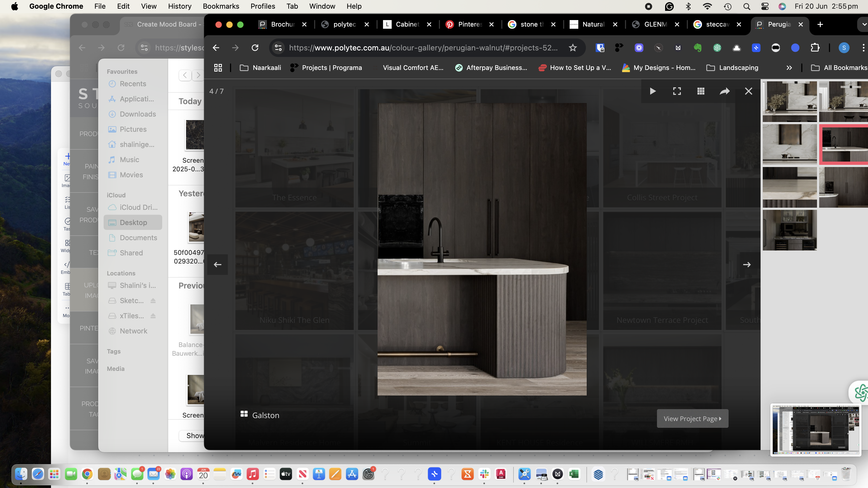Viewport: 868px width, 488px height.
Task: Select Pictures in the Finder sidebar
Action: [133, 129]
